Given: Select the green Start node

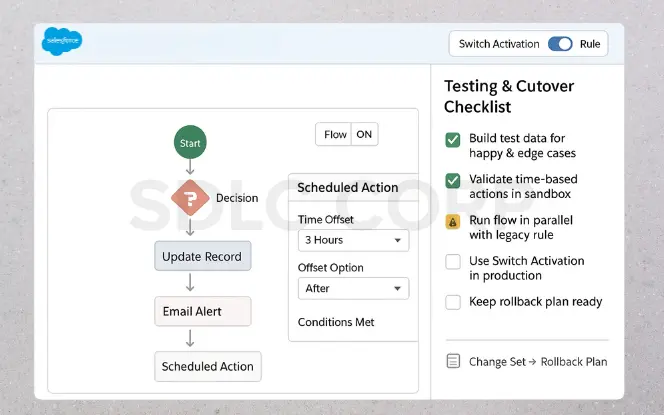Looking at the screenshot, I should click(190, 143).
